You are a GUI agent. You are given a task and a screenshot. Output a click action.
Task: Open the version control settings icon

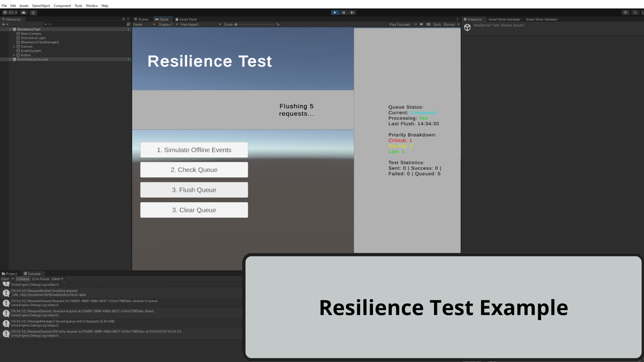click(33, 12)
